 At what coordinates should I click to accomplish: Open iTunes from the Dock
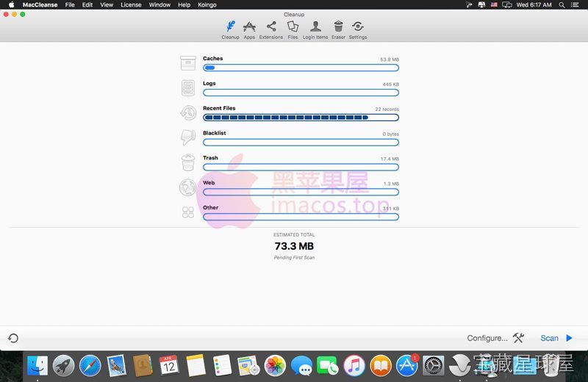coord(354,365)
